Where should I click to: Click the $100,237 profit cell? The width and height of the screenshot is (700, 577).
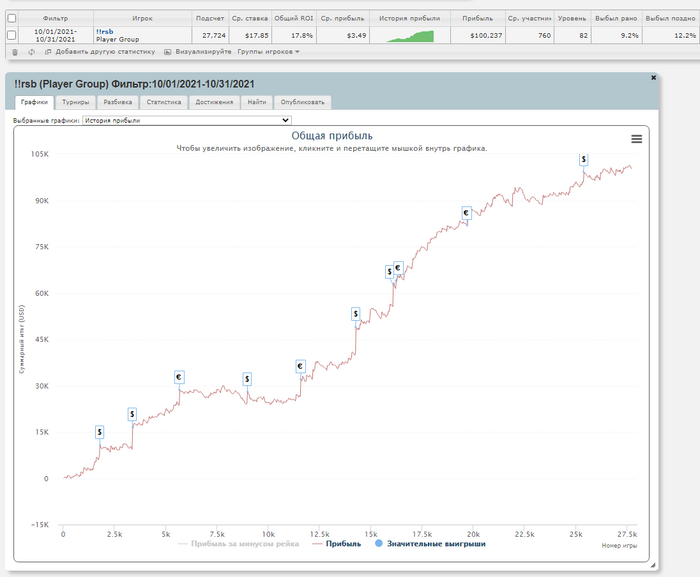tap(478, 35)
